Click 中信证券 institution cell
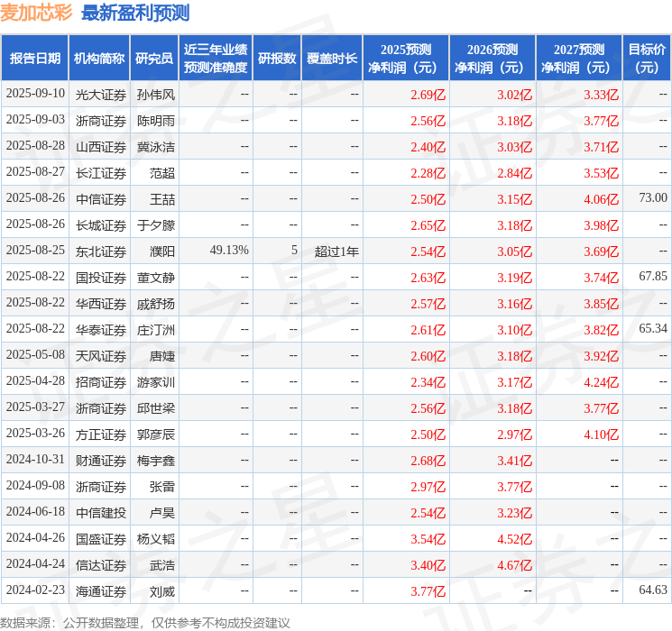The image size is (672, 631). pyautogui.click(x=101, y=199)
